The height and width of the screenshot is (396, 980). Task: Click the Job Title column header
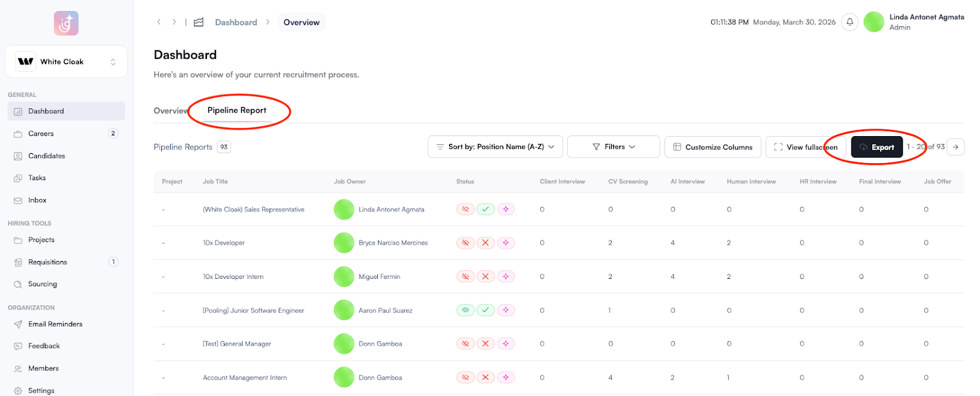[x=216, y=181]
